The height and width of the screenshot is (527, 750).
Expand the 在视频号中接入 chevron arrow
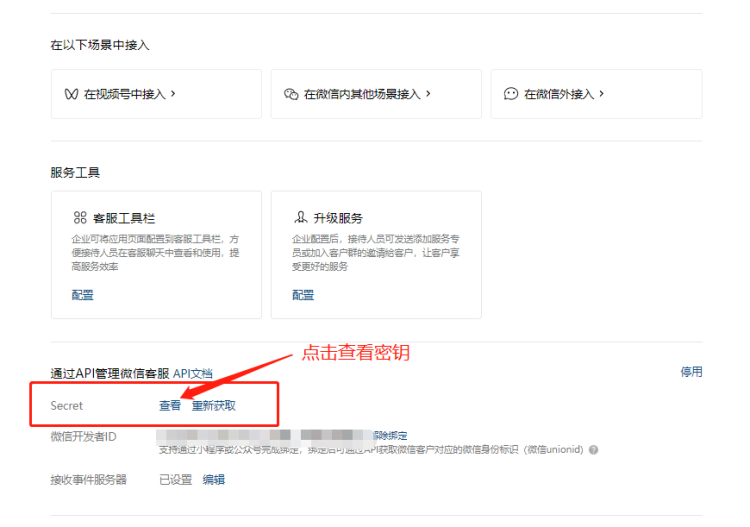[173, 93]
